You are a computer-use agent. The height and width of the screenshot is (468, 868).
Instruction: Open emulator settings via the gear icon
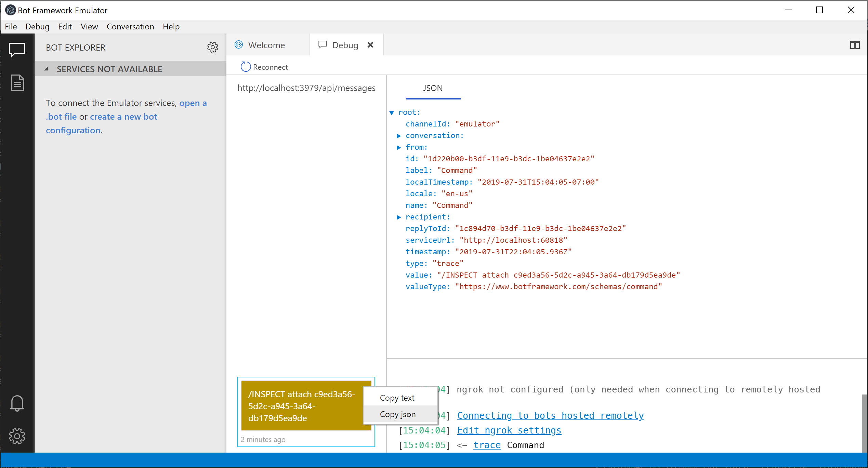[x=17, y=436]
